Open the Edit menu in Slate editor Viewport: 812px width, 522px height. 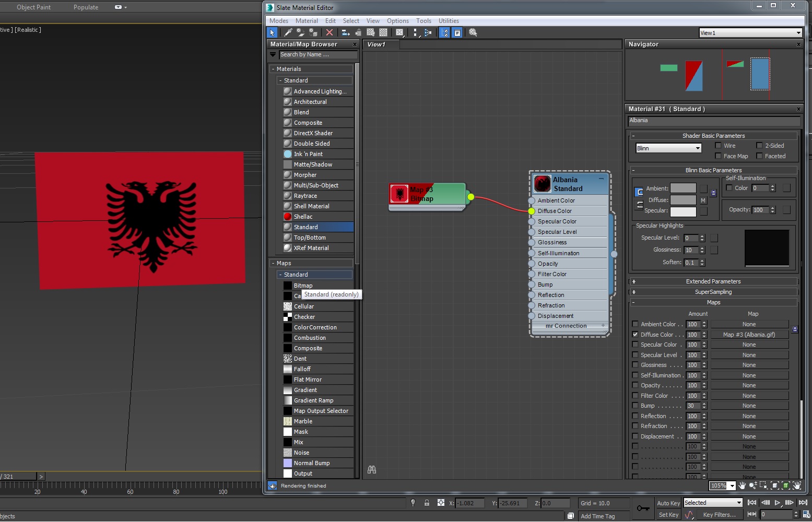[x=331, y=21]
